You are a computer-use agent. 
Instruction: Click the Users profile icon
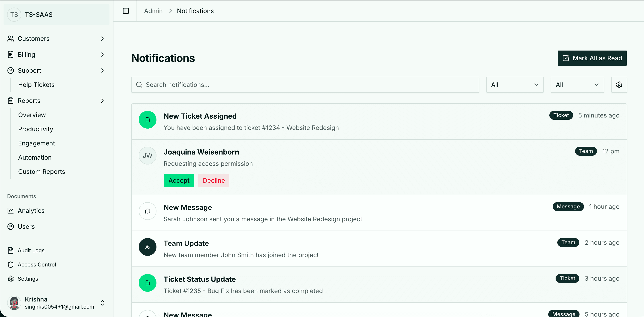coord(10,227)
